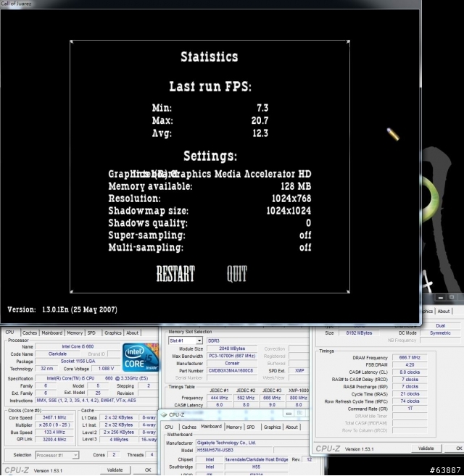The width and height of the screenshot is (464, 476).
Task: Click Max Bandwidth value 'PC3-10700H (667 MHz)'
Action: 232,356
